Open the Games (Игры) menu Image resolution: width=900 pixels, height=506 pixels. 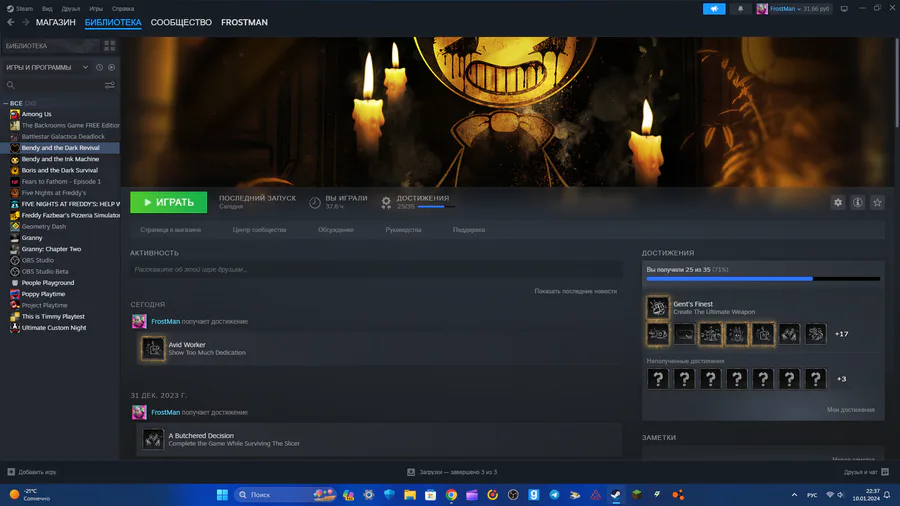pyautogui.click(x=96, y=9)
